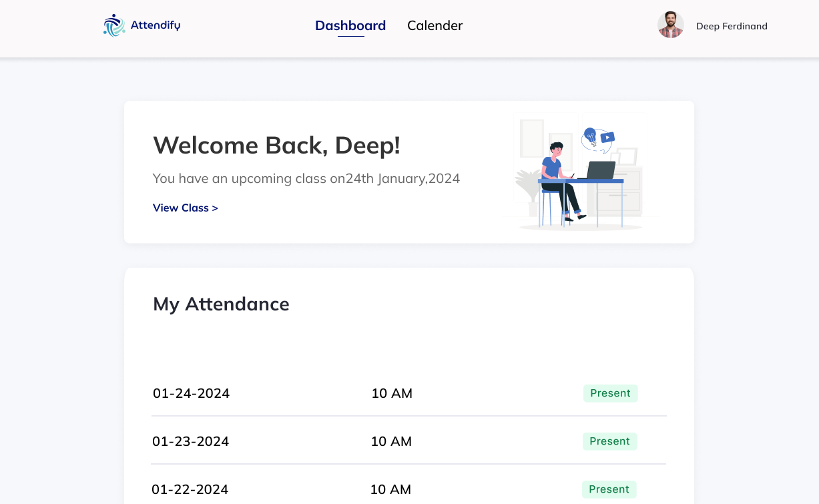Viewport: 819px width, 504px height.
Task: Click the Attendify brand name text
Action: (x=156, y=25)
